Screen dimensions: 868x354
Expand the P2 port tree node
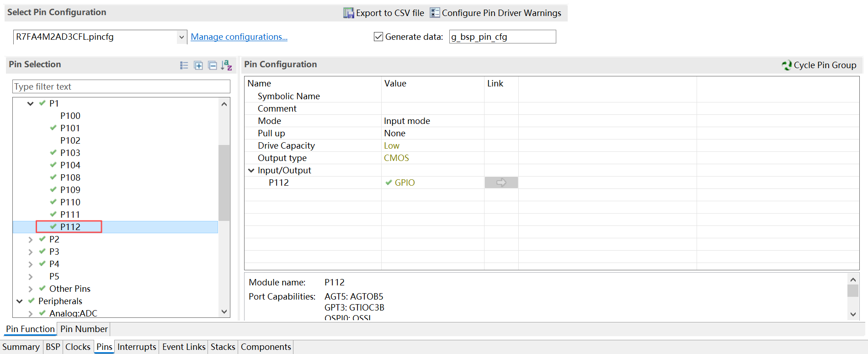pyautogui.click(x=30, y=239)
